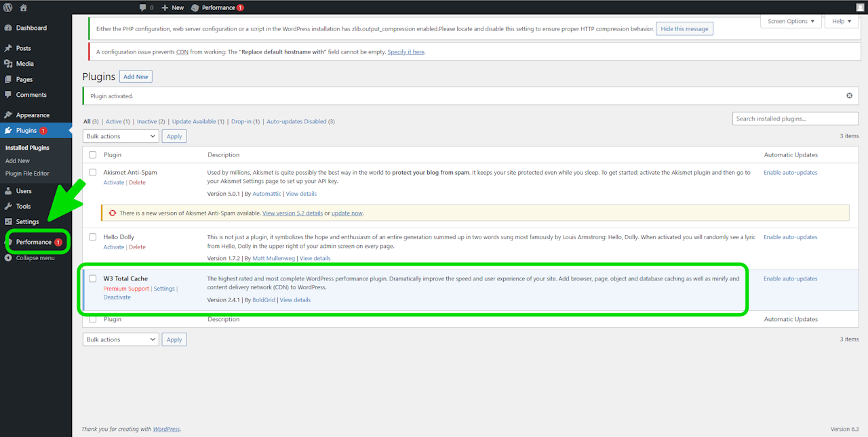Image resolution: width=868 pixels, height=437 pixels.
Task: Filter by Drop-in plugins
Action: click(x=245, y=121)
